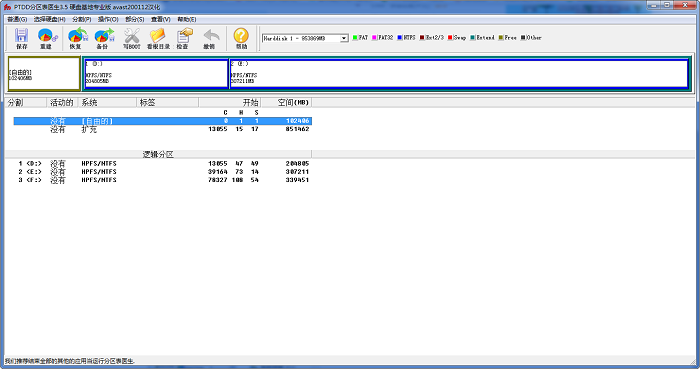This screenshot has height=369, width=700.
Task: Click the 恢复 (Restore) toolbar icon
Action: [x=77, y=36]
